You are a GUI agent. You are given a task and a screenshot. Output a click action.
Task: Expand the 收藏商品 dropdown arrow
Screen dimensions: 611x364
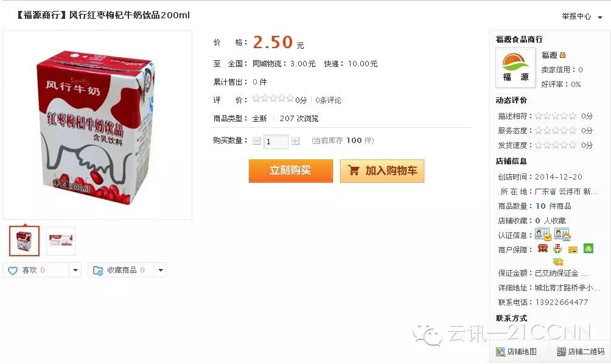(160, 270)
